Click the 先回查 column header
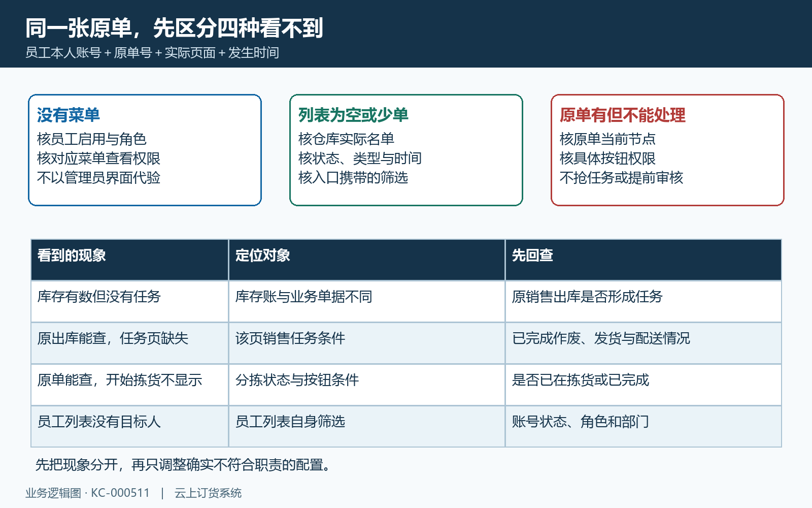The width and height of the screenshot is (812, 508). pyautogui.click(x=644, y=260)
